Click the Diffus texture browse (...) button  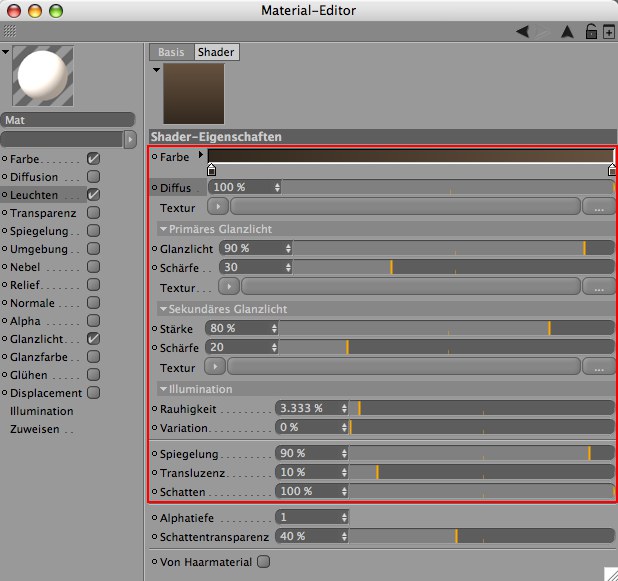pyautogui.click(x=598, y=207)
